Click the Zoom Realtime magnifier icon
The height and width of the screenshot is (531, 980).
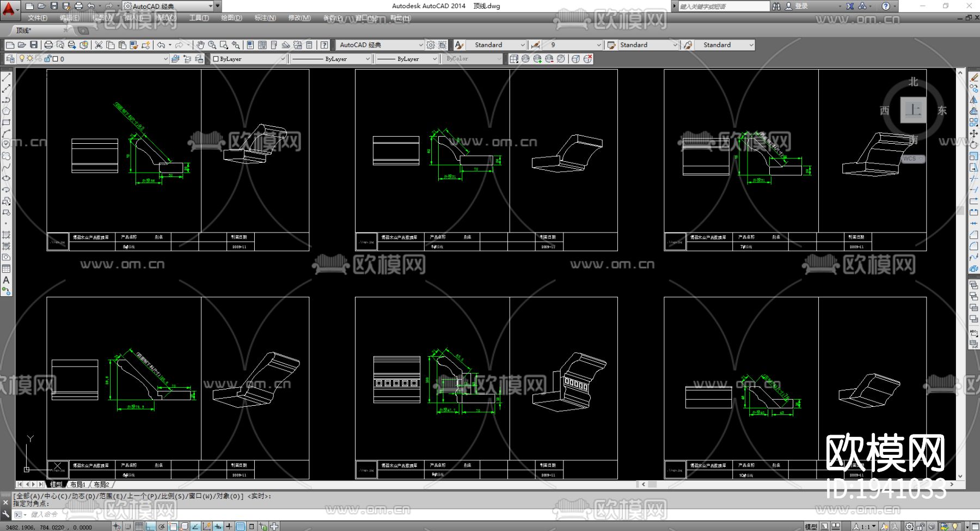coord(212,45)
